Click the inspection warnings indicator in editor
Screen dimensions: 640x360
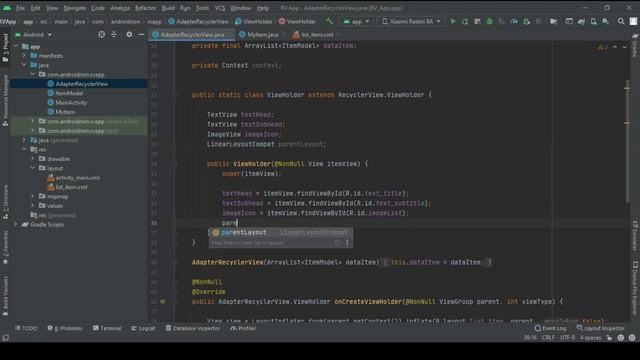(x=602, y=47)
